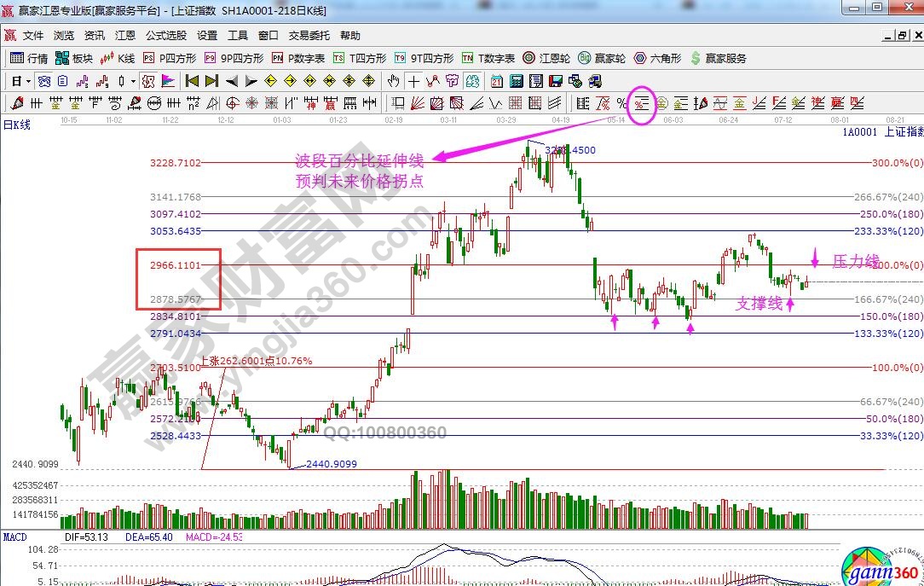
Task: Expand the candlestick type dropdown arrow
Action: tap(132, 81)
